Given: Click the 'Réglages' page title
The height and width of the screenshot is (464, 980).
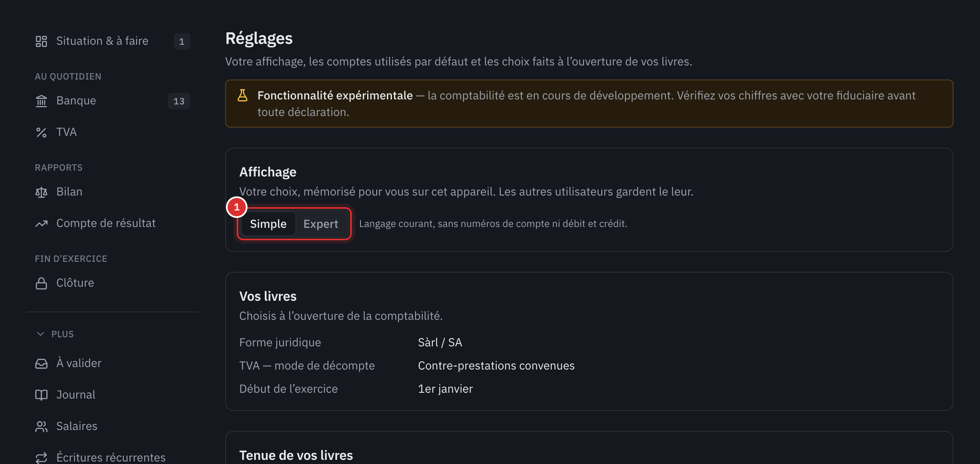Looking at the screenshot, I should [x=259, y=39].
